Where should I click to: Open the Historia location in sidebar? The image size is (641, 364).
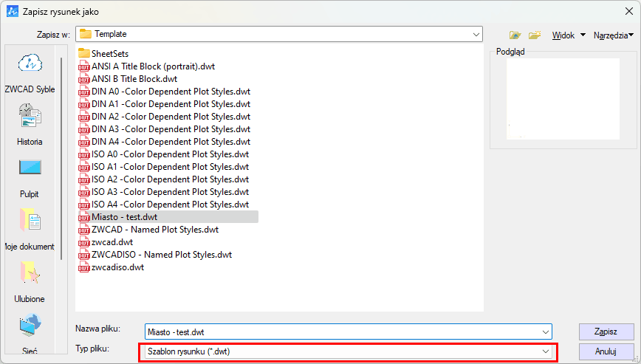click(x=30, y=125)
